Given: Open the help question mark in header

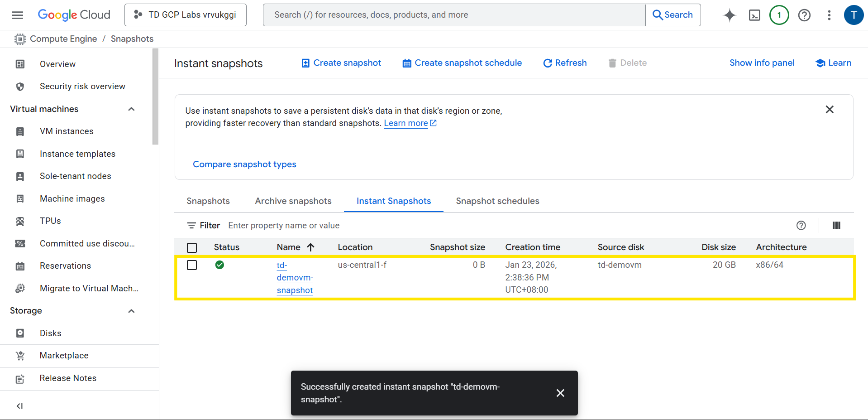Looking at the screenshot, I should pyautogui.click(x=804, y=15).
